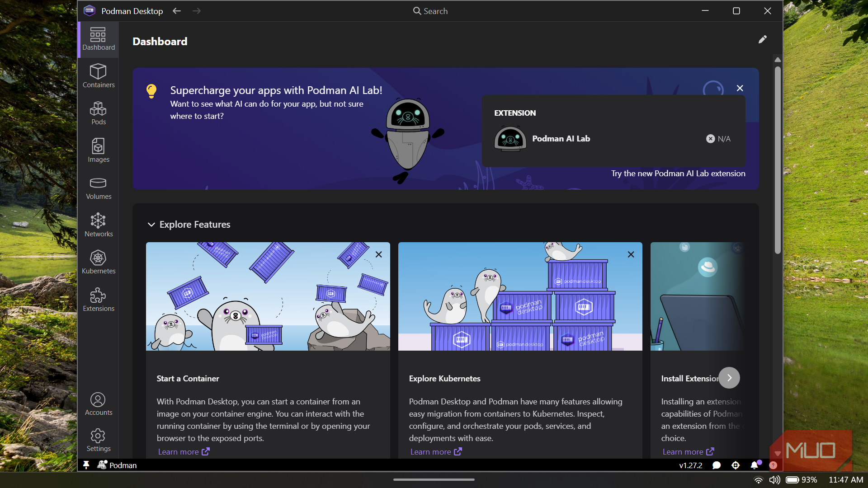
Task: Dismiss the Podman AI Lab banner
Action: (740, 88)
